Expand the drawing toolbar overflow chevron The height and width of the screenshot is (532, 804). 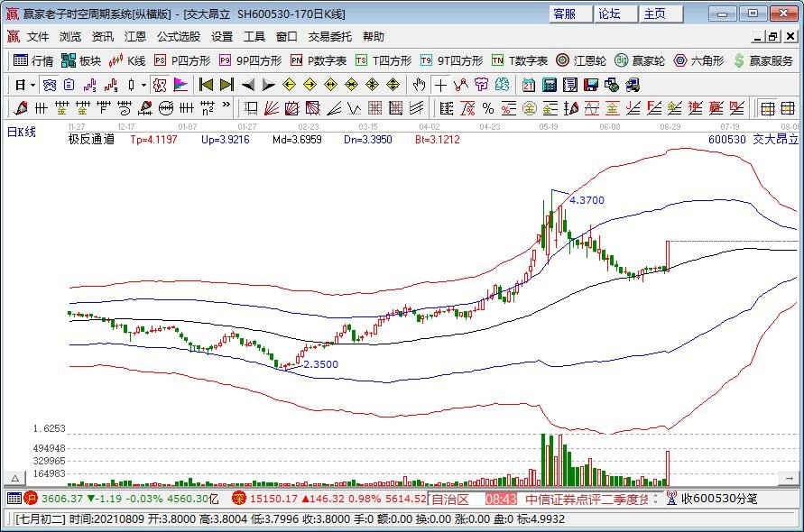226,108
